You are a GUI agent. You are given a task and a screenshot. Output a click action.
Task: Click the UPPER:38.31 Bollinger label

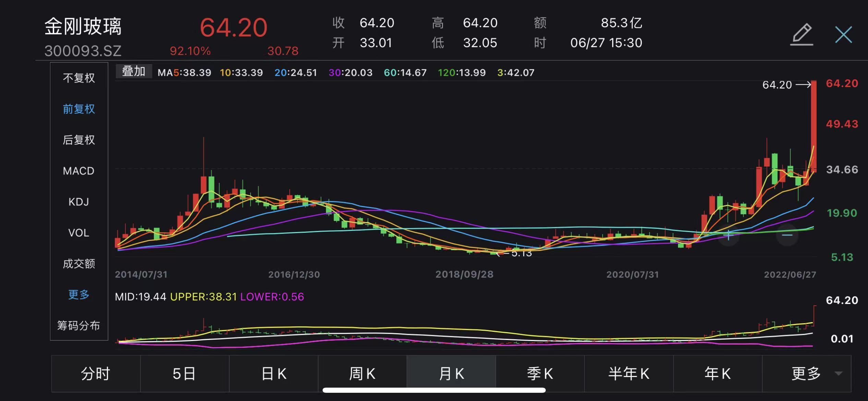pyautogui.click(x=204, y=297)
